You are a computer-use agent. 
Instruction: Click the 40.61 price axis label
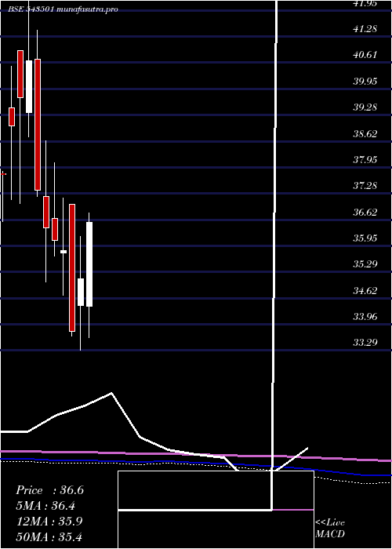click(365, 55)
